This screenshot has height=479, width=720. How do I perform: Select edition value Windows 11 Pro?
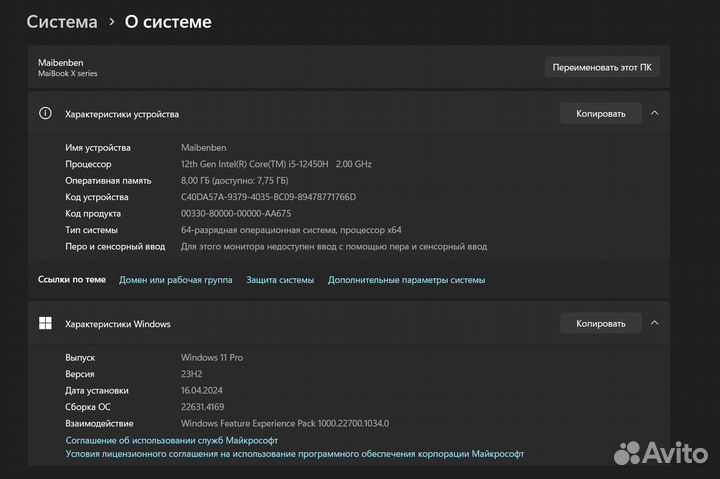(x=212, y=357)
